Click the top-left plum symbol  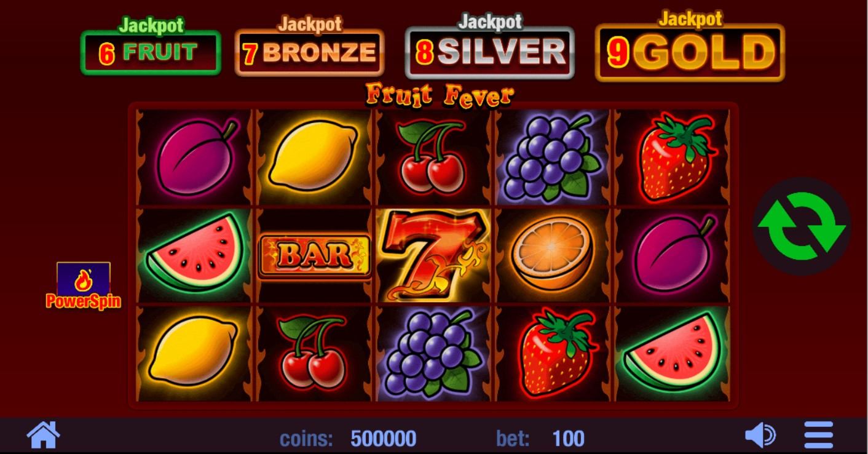[196, 157]
